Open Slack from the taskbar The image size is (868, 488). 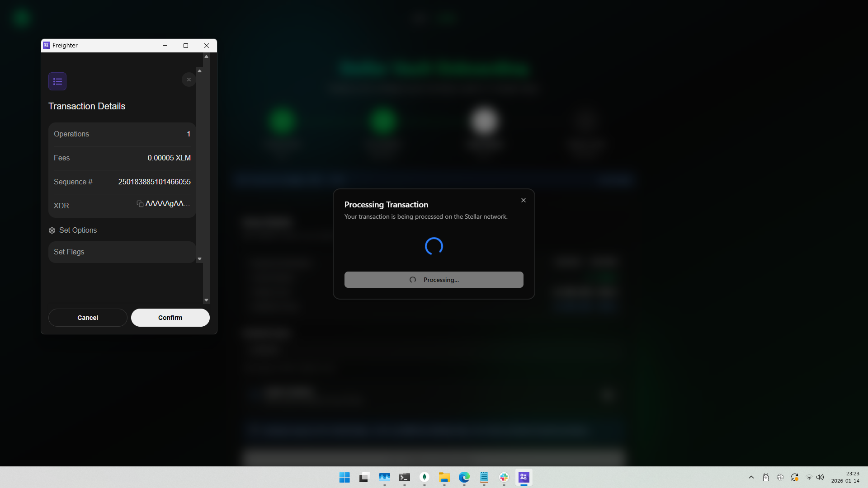pyautogui.click(x=504, y=477)
